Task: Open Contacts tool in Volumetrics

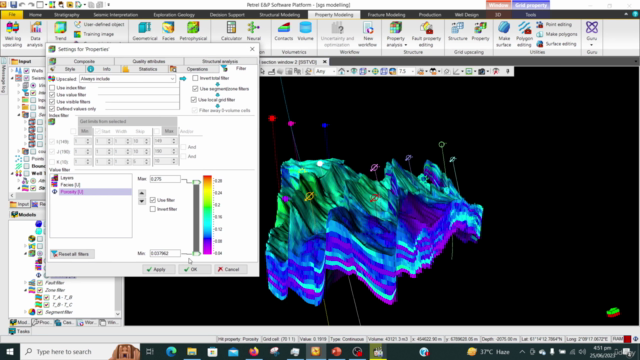Action: point(284,31)
